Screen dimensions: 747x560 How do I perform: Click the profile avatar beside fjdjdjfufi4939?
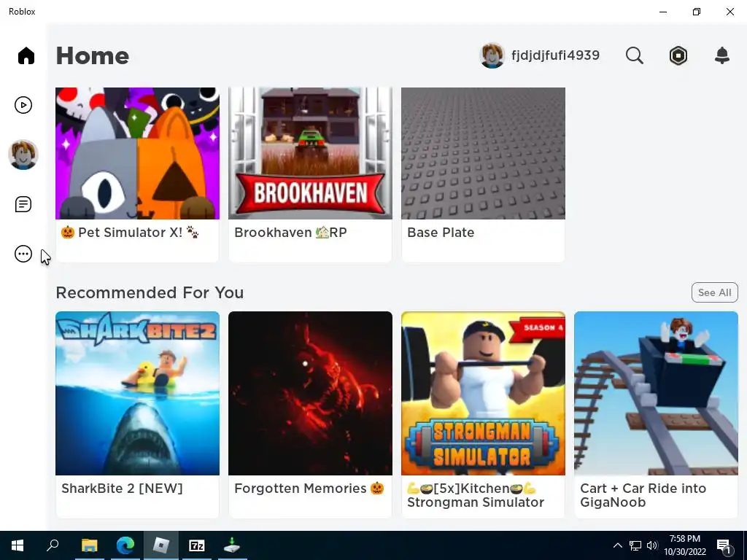pos(492,55)
